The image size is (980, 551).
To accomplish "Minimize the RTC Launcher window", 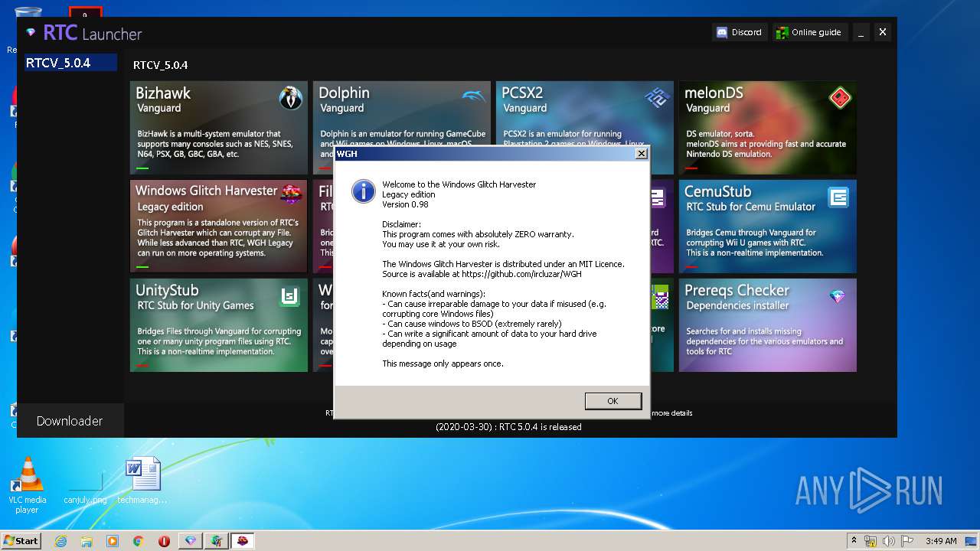I will click(x=861, y=32).
